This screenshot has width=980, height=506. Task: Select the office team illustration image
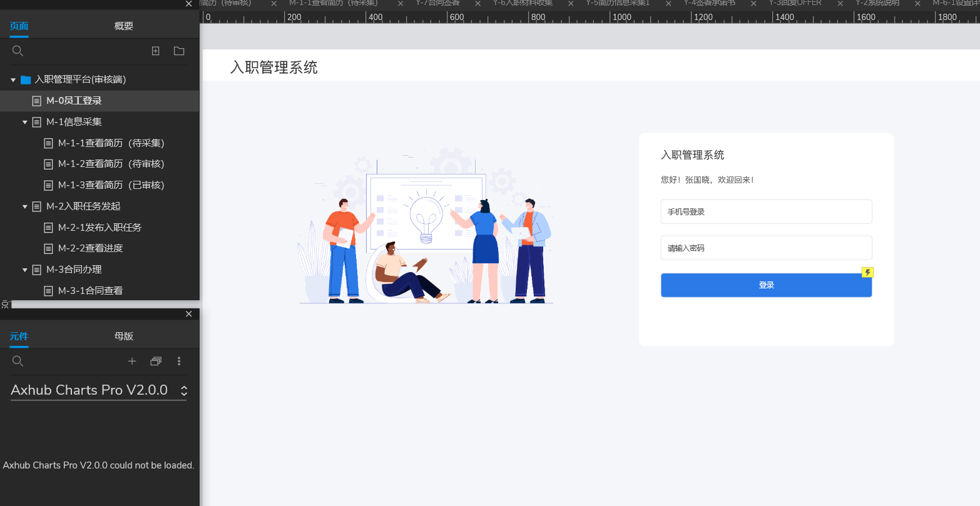426,225
